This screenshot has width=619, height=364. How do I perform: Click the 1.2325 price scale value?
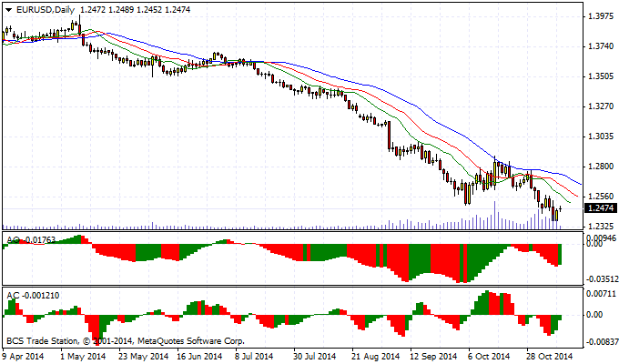click(x=601, y=227)
